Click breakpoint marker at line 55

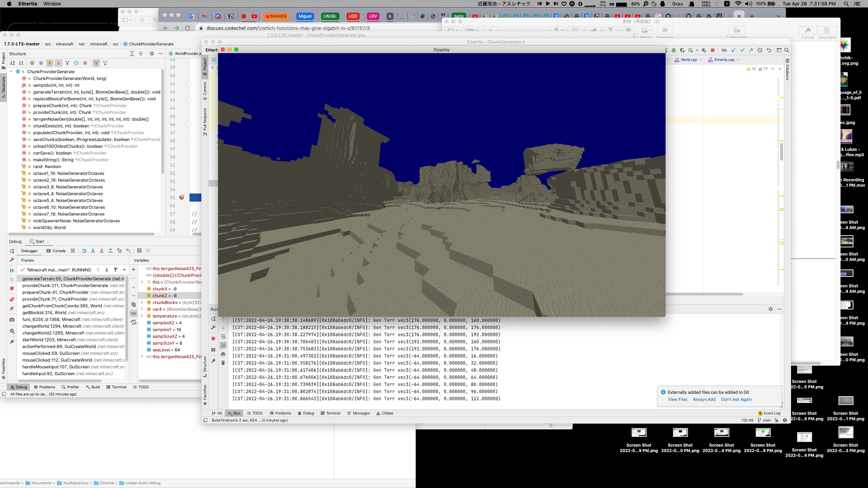pyautogui.click(x=182, y=198)
